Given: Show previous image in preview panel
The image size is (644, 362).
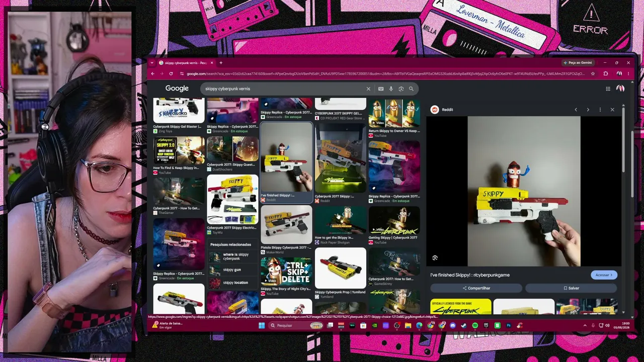Looking at the screenshot, I should [x=576, y=110].
